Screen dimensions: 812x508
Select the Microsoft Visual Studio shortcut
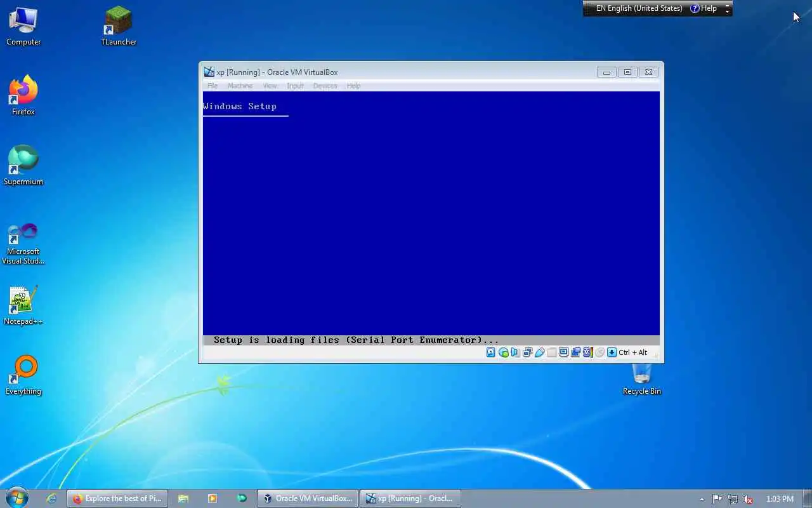click(23, 244)
